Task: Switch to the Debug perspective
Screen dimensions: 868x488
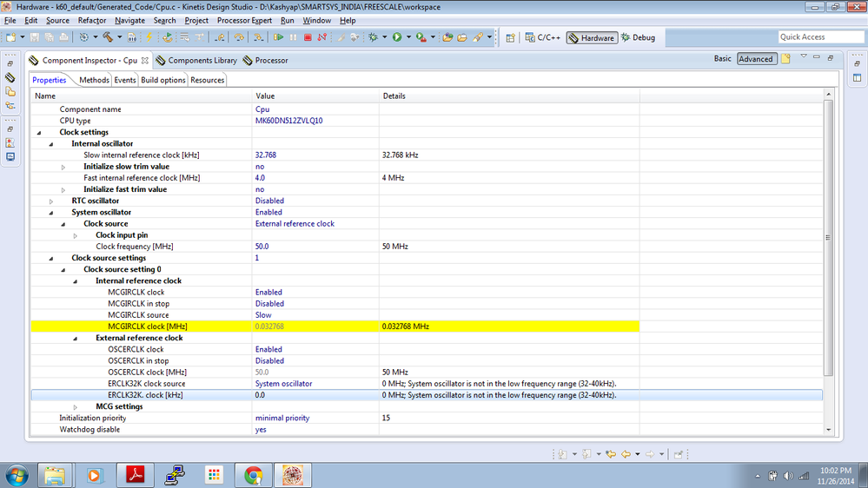Action: [x=638, y=37]
